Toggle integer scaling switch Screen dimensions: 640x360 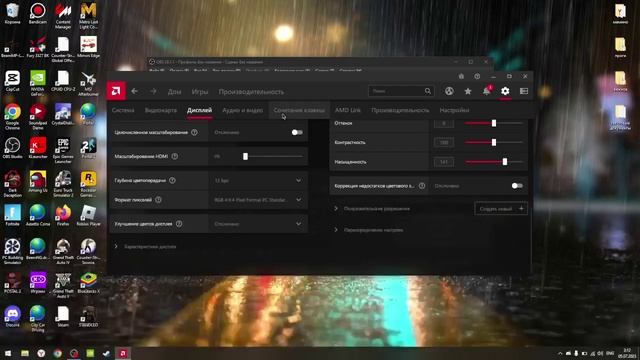click(x=297, y=132)
